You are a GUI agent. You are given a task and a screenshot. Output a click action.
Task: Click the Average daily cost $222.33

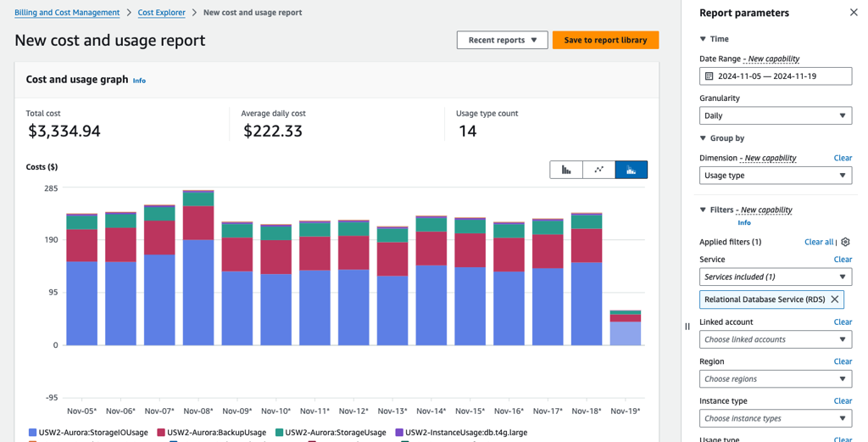[x=273, y=131]
